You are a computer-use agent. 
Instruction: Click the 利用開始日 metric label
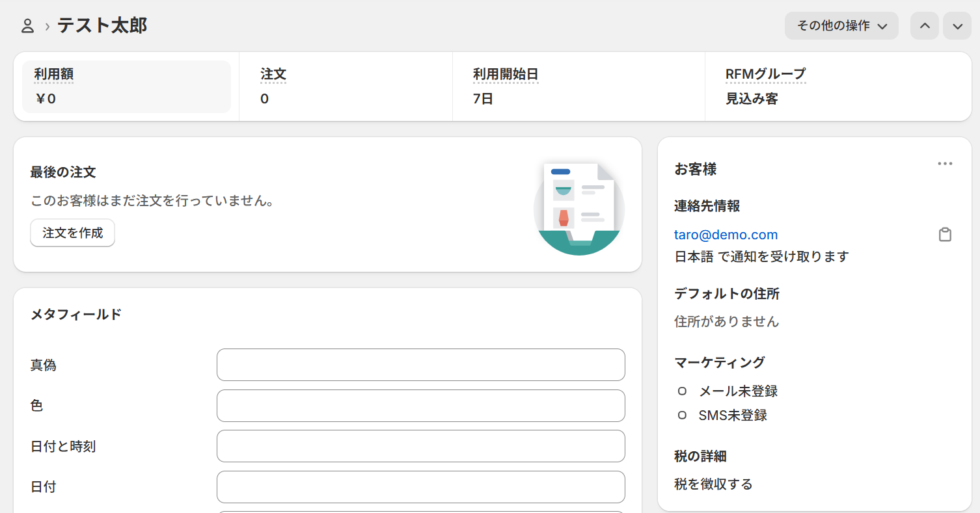(506, 75)
